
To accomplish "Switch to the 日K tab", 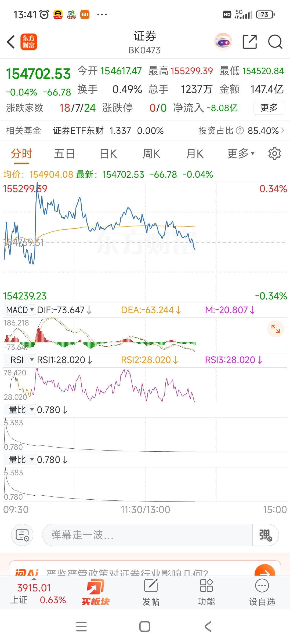I will [x=108, y=154].
